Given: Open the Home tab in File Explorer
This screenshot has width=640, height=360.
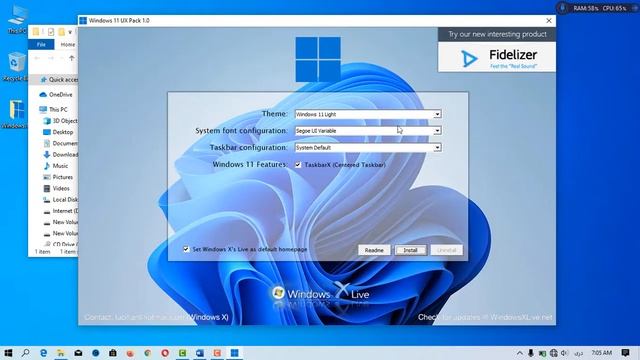Looking at the screenshot, I should 68,44.
